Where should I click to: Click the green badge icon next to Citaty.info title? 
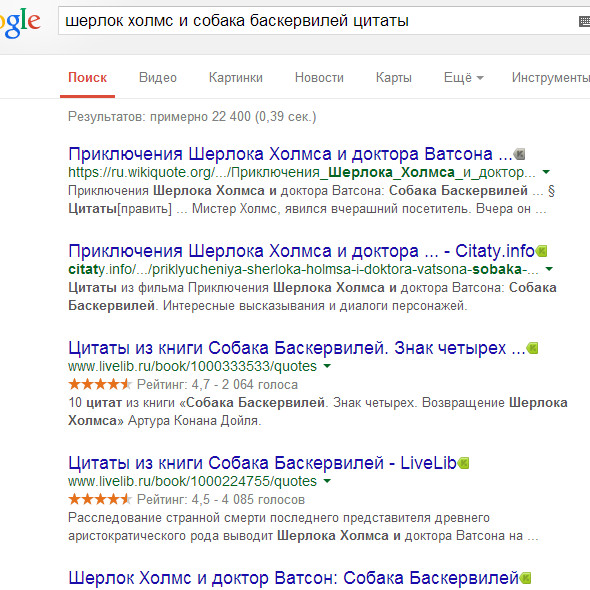coord(541,251)
